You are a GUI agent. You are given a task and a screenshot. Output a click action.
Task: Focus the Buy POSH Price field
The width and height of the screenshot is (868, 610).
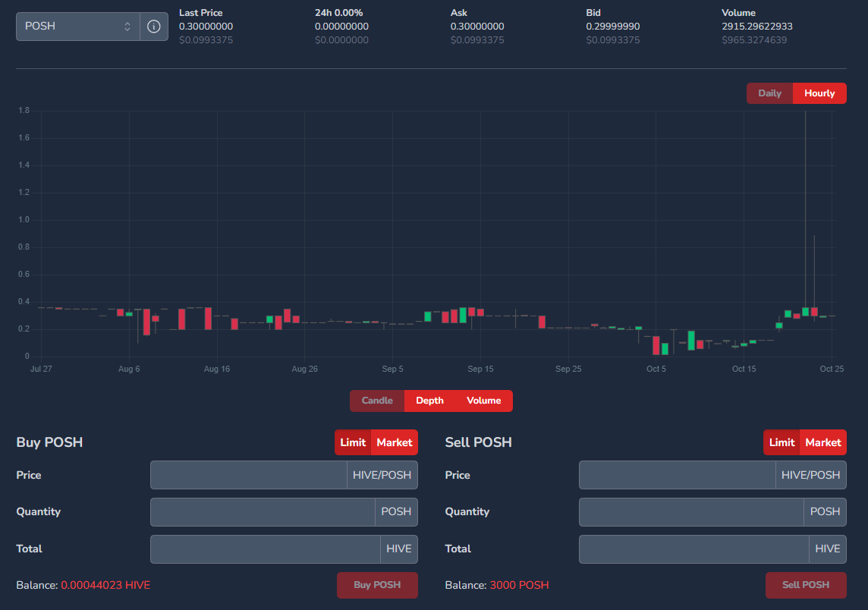coord(249,475)
